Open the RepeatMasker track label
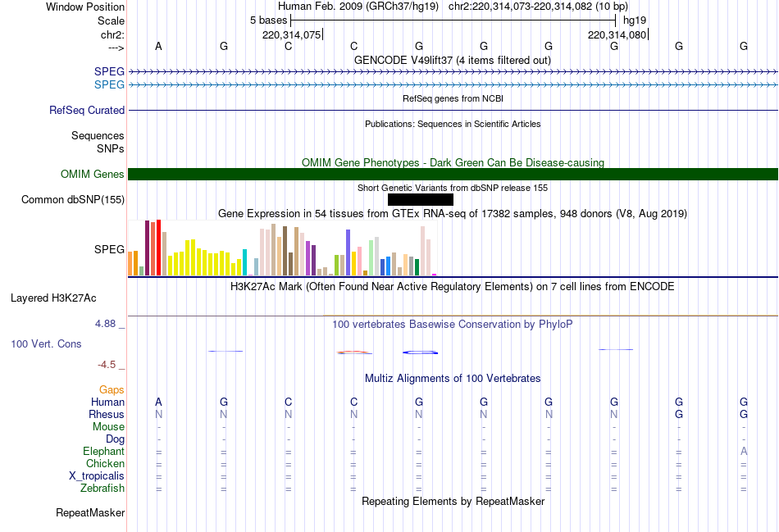779x532 pixels. (x=90, y=512)
